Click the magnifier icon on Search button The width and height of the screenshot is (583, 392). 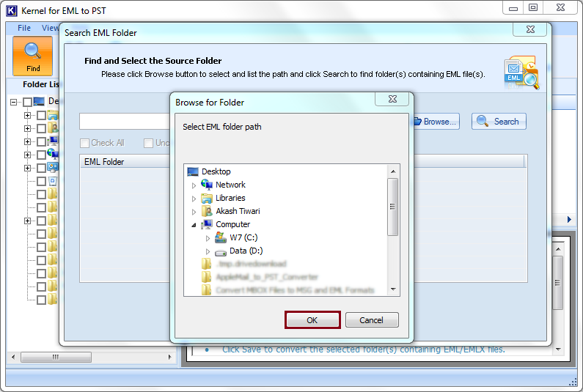(x=483, y=121)
